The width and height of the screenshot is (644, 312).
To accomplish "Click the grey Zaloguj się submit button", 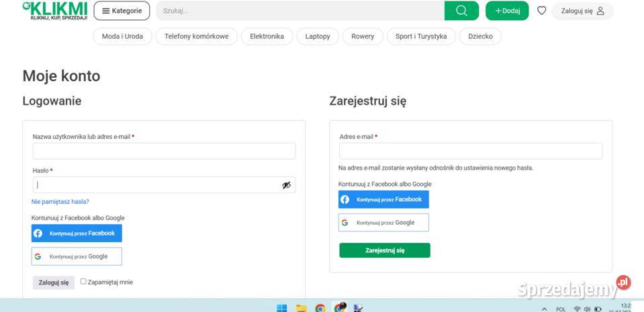I will coord(54,282).
